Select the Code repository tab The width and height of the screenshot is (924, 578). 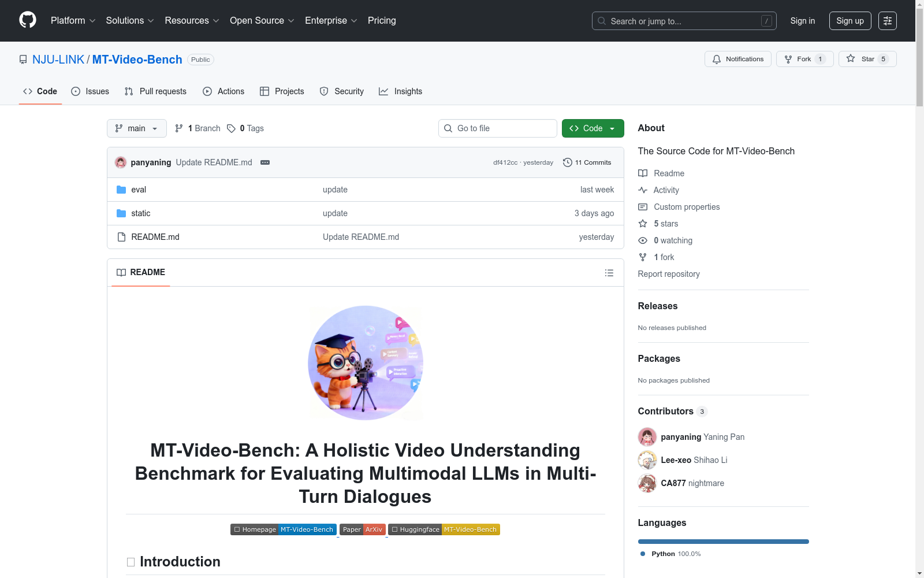point(40,91)
